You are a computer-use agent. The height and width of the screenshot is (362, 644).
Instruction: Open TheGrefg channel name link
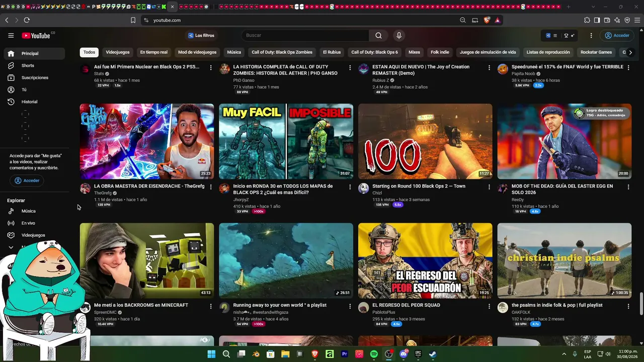103,193
